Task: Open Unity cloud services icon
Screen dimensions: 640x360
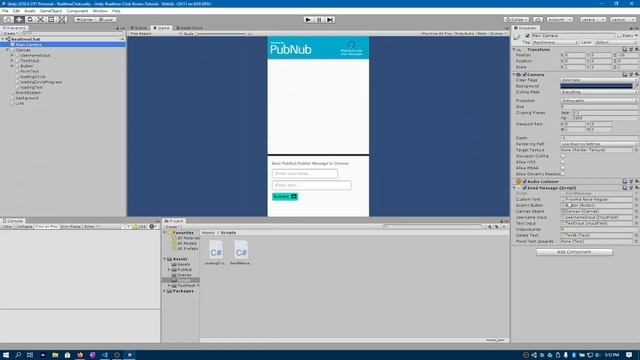Action: coord(538,20)
